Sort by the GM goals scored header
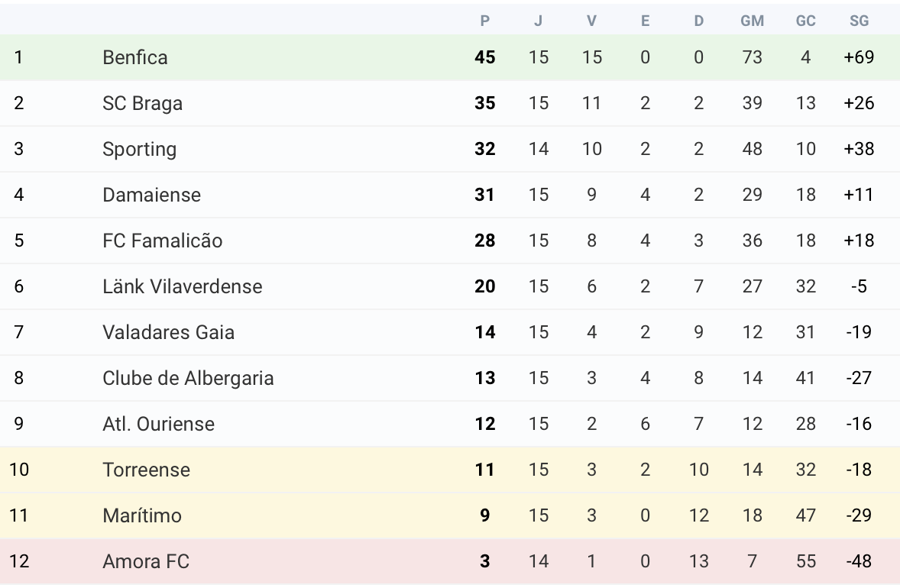 [752, 21]
